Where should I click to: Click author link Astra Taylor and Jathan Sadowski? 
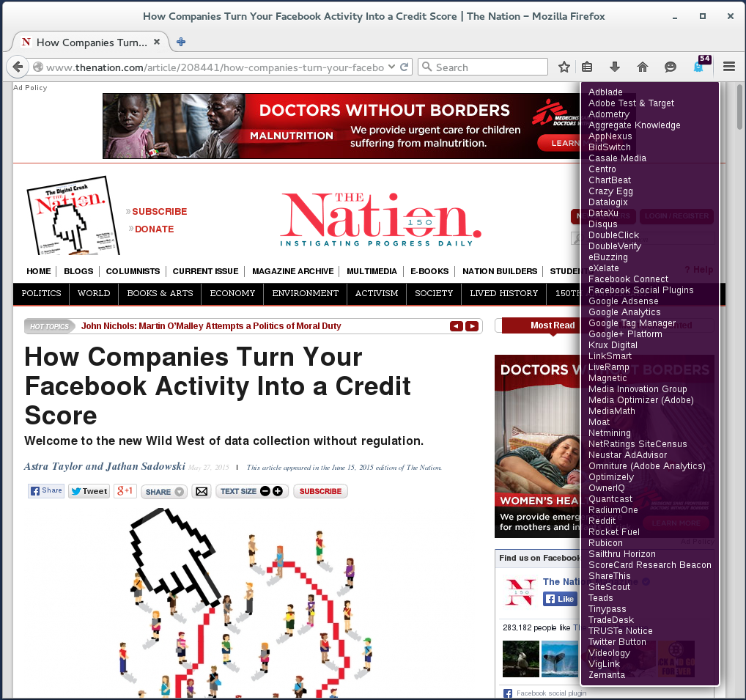105,466
